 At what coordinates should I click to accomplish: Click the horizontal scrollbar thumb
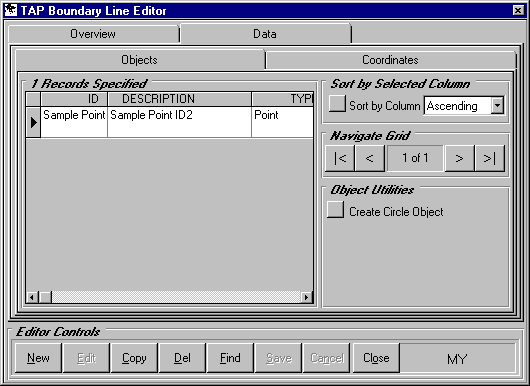(45, 297)
